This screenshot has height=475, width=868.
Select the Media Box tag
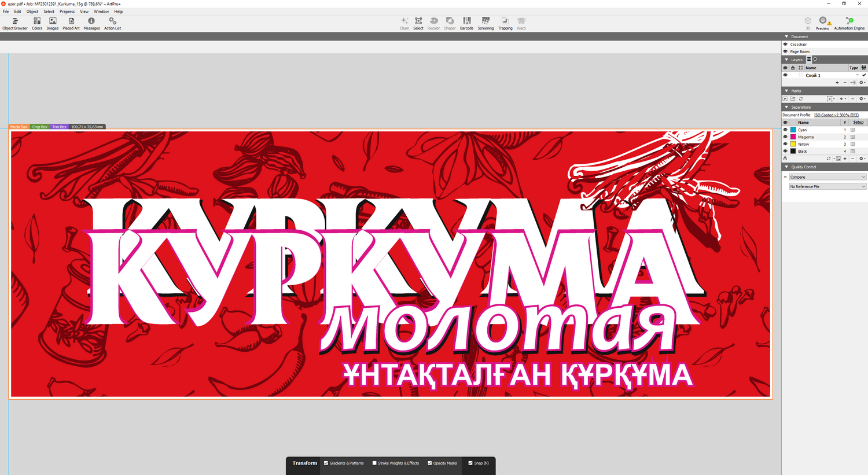point(19,127)
